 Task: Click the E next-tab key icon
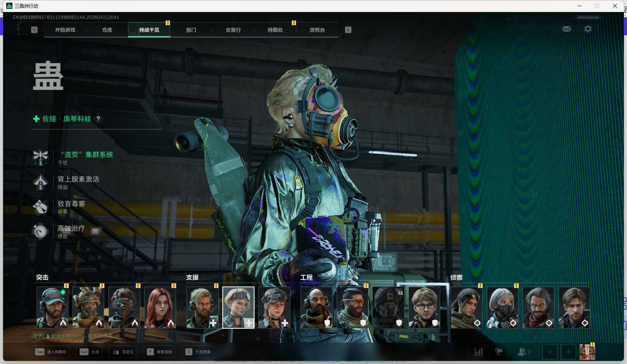[348, 30]
